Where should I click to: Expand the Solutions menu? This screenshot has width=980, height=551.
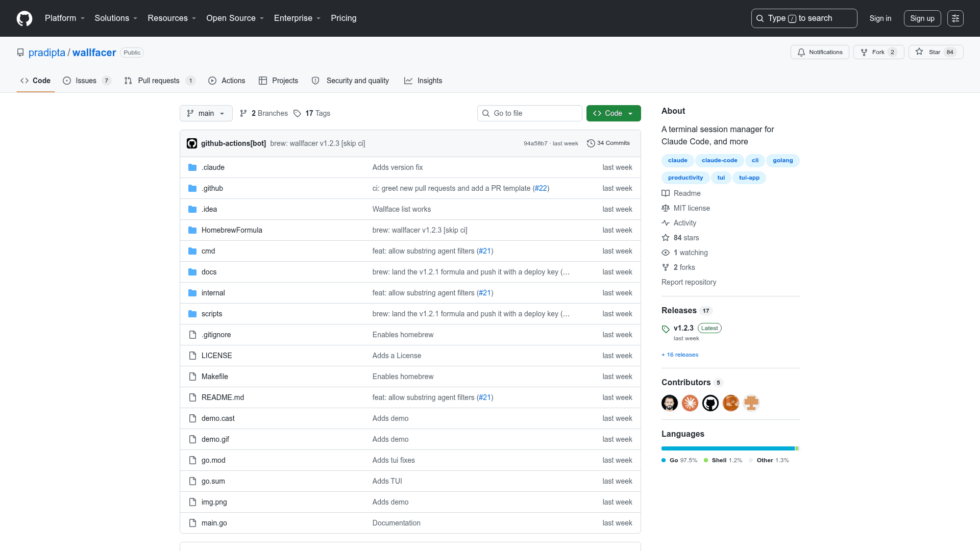pyautogui.click(x=116, y=18)
